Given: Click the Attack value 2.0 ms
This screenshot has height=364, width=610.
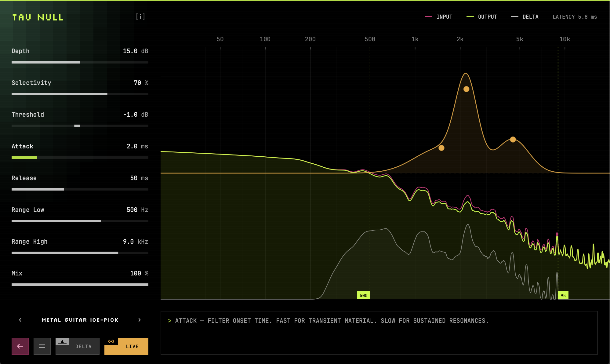Looking at the screenshot, I should tap(137, 146).
